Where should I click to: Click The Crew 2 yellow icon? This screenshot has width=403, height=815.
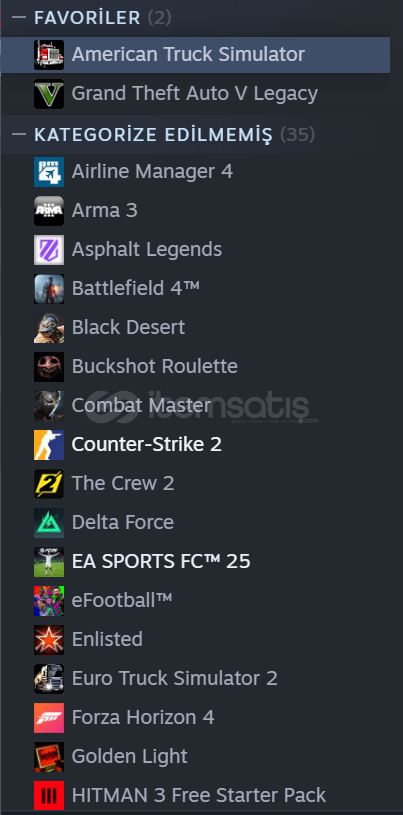49,483
